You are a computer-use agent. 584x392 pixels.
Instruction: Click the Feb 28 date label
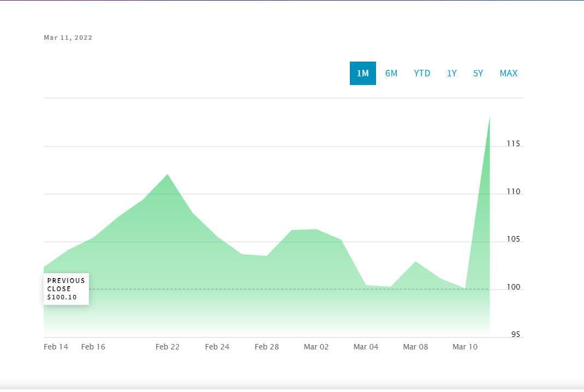pos(267,347)
